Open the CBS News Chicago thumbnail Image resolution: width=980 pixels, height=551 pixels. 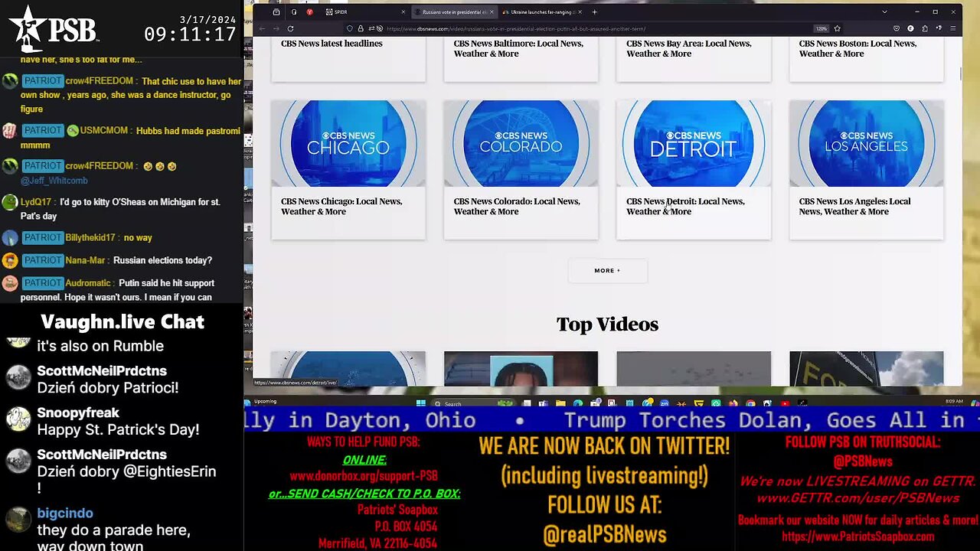pyautogui.click(x=348, y=143)
